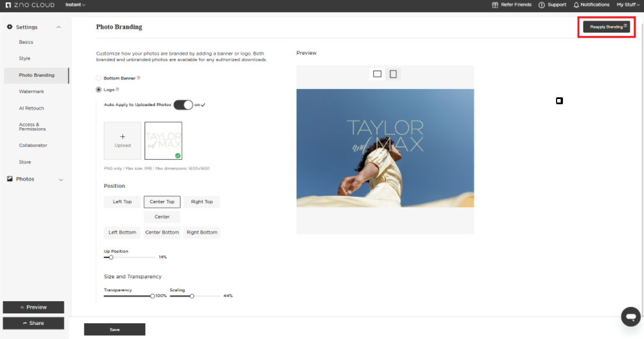Switch preview to landscape orientation icon

pyautogui.click(x=377, y=74)
